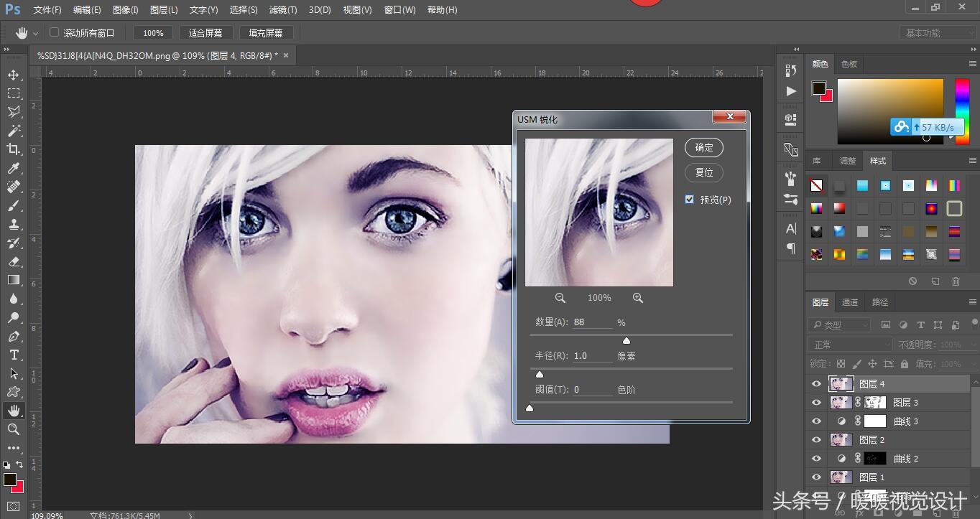Enable Scroll All Windows checkbox

point(54,32)
